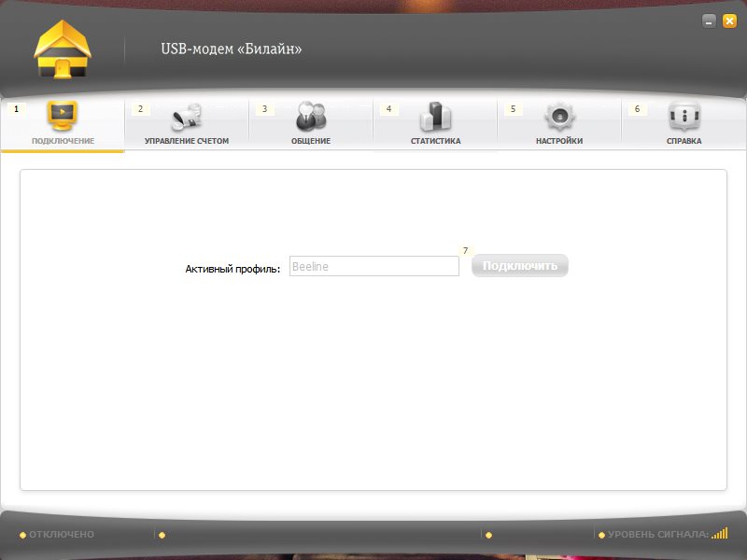747x560 pixels.
Task: Go to the ОБЩЕНИЕ tab label
Action: click(311, 141)
